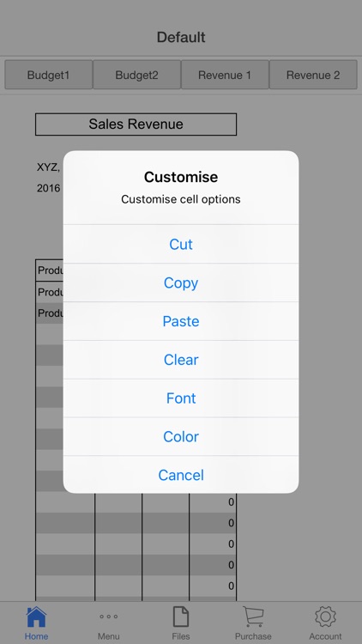
Task: Tap the Home icon in bottom bar
Action: pos(36,617)
